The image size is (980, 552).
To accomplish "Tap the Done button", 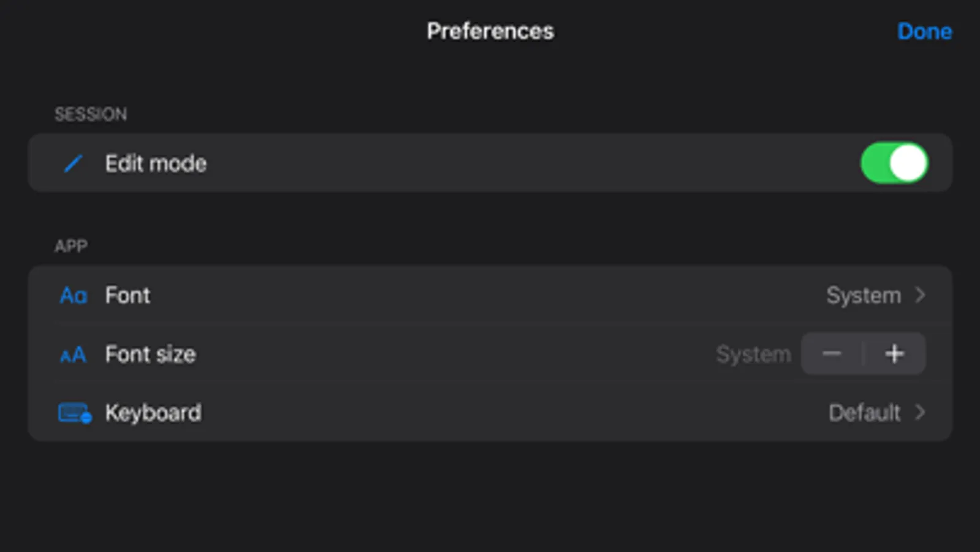I will (x=924, y=31).
